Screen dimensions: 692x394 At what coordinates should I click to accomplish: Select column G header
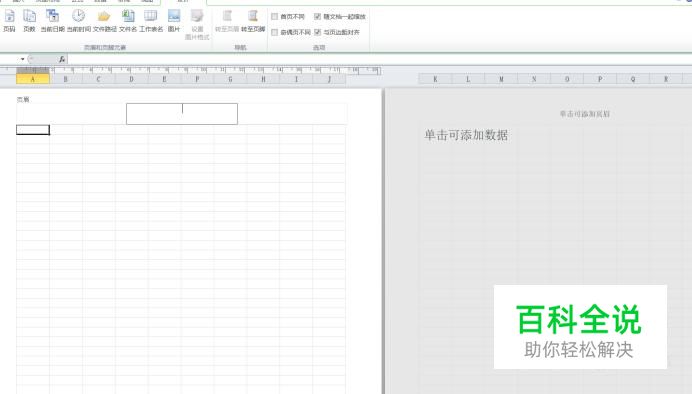(x=230, y=79)
